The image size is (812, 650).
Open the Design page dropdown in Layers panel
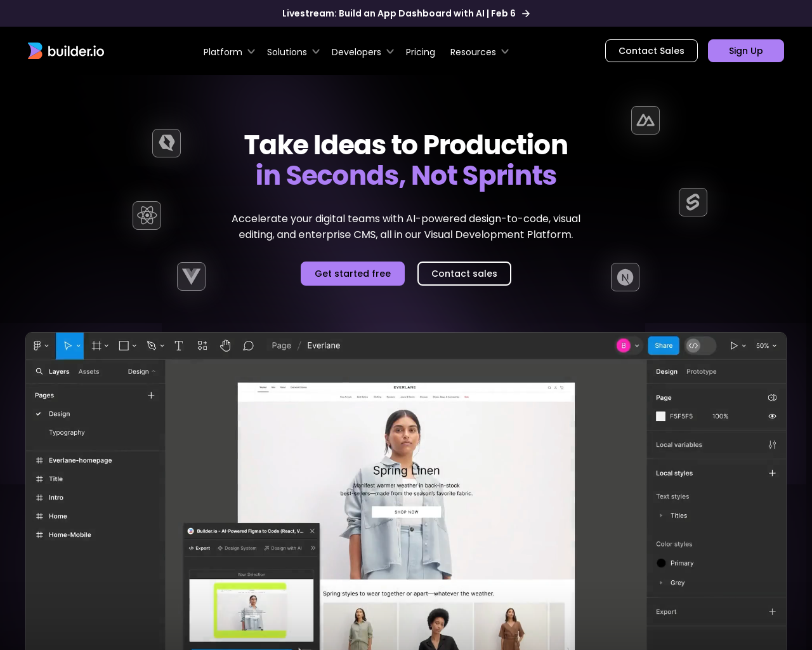[141, 371]
